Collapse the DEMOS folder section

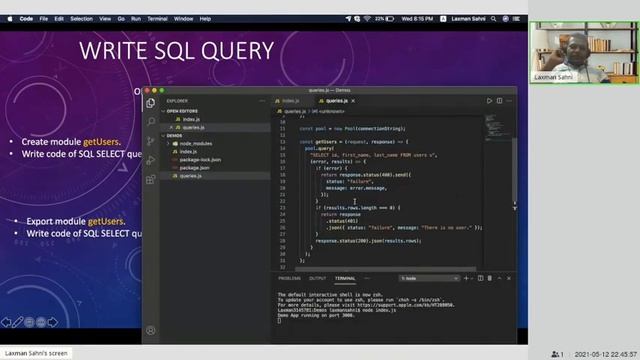coord(163,136)
